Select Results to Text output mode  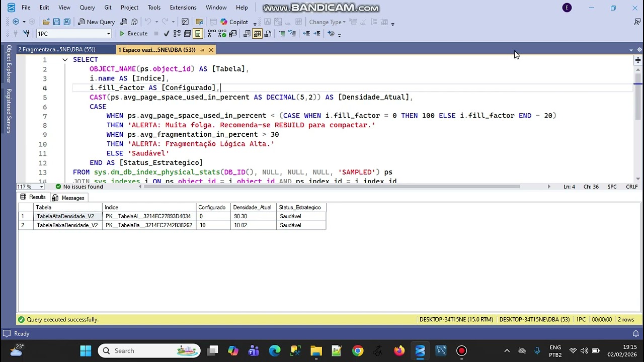[247, 34]
